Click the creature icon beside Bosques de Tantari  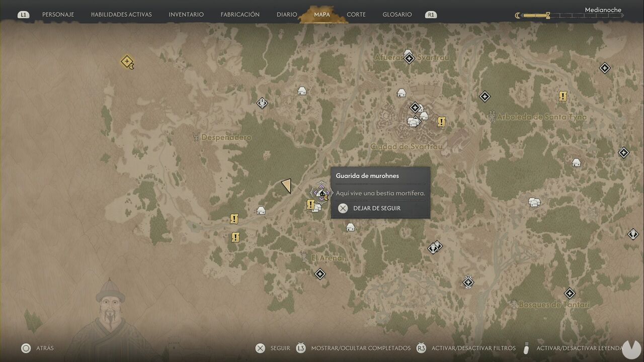coord(514,304)
